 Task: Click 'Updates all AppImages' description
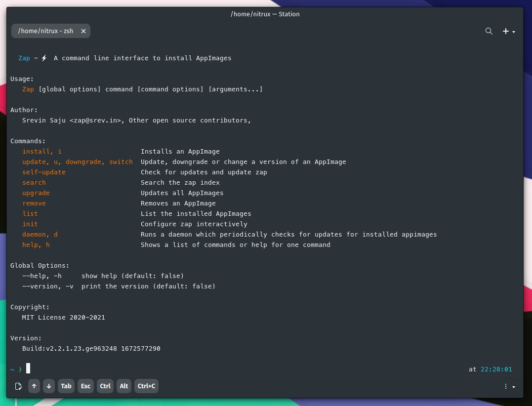pos(182,193)
